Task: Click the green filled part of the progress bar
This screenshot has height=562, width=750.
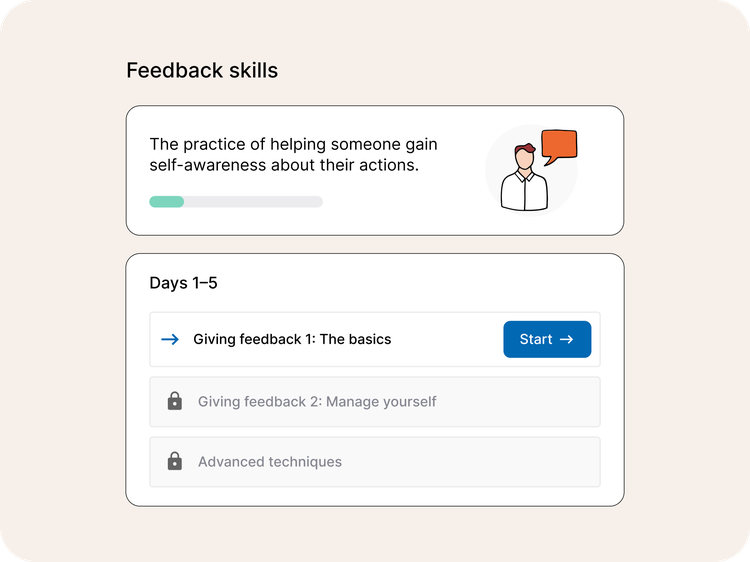Action: [166, 202]
